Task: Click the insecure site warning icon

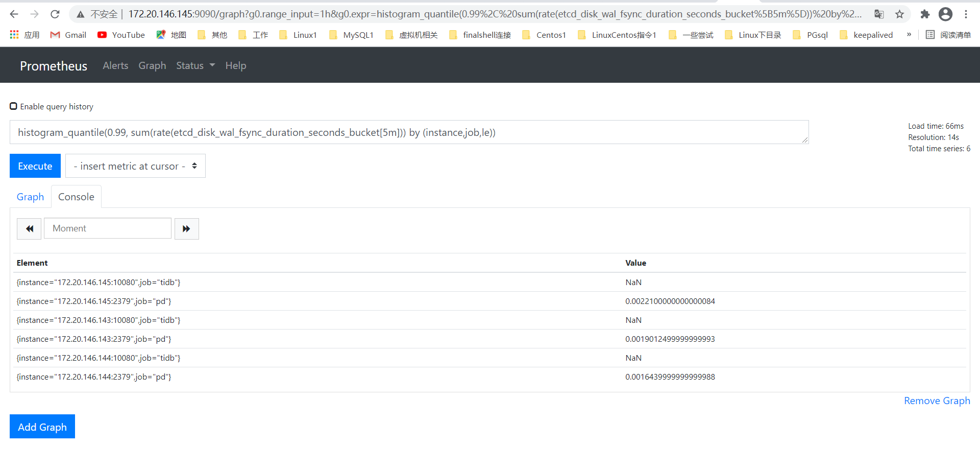Action: [x=81, y=14]
